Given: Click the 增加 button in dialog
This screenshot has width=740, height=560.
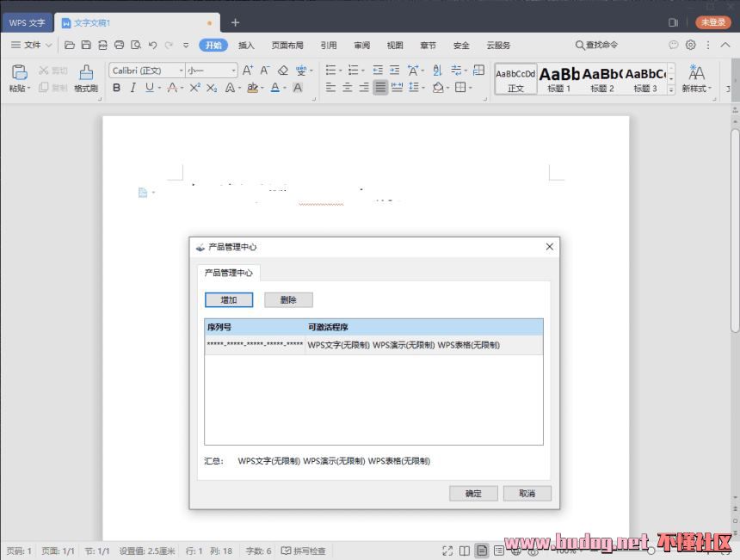Looking at the screenshot, I should click(x=229, y=300).
